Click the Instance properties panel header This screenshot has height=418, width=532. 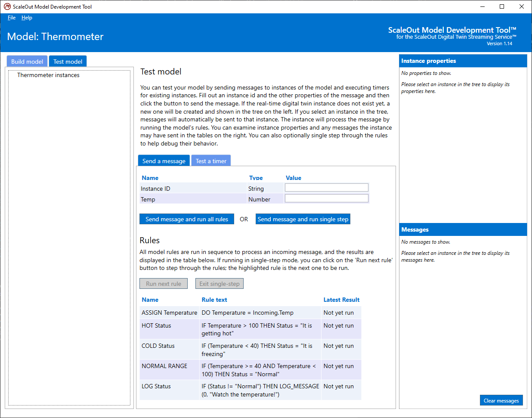[463, 61]
